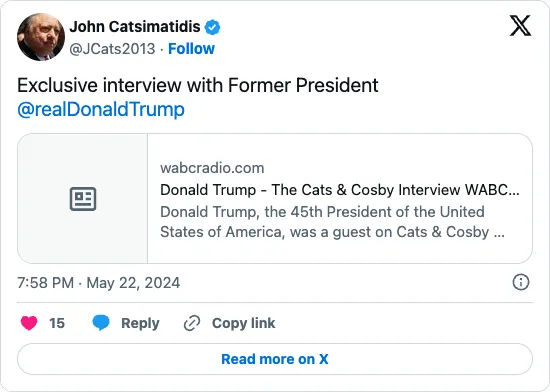Click the Read more on X button
This screenshot has width=550, height=392.
point(275,359)
